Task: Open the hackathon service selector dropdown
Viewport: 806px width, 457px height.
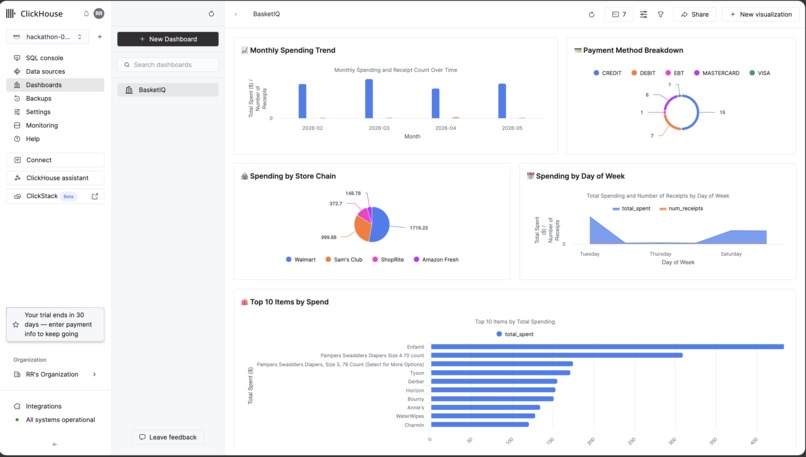Action: click(x=47, y=37)
